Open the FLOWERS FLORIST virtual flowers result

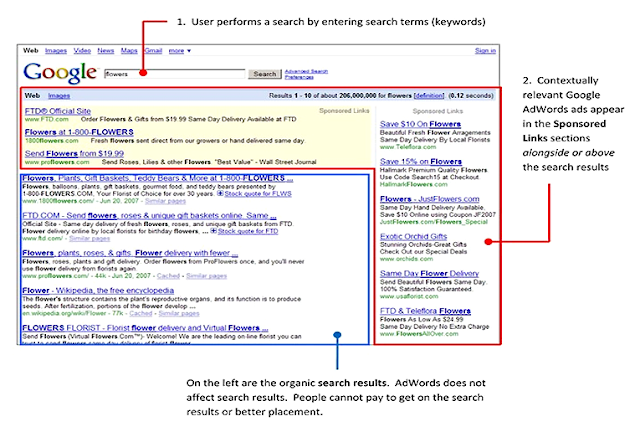[x=145, y=328]
